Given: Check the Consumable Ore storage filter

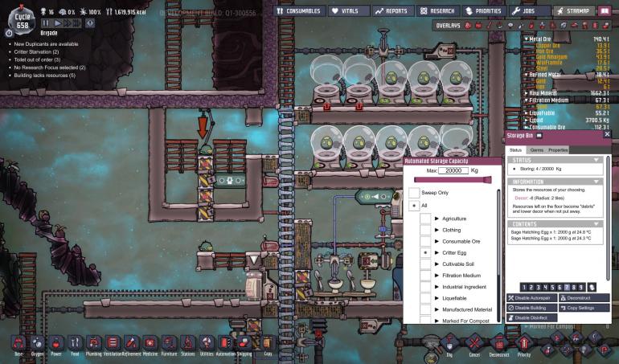Looking at the screenshot, I should point(425,241).
